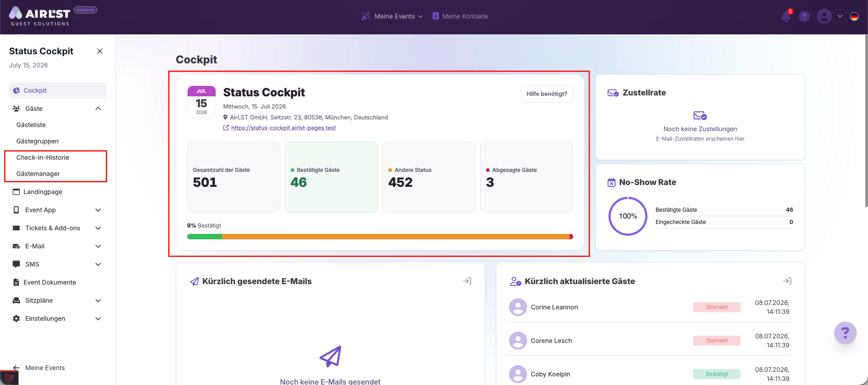868x385 pixels.
Task: Expand the Einstellungen section
Action: (x=98, y=318)
